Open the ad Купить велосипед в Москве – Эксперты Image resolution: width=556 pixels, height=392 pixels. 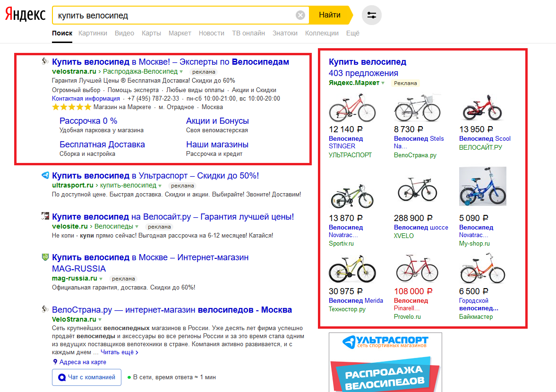click(170, 62)
